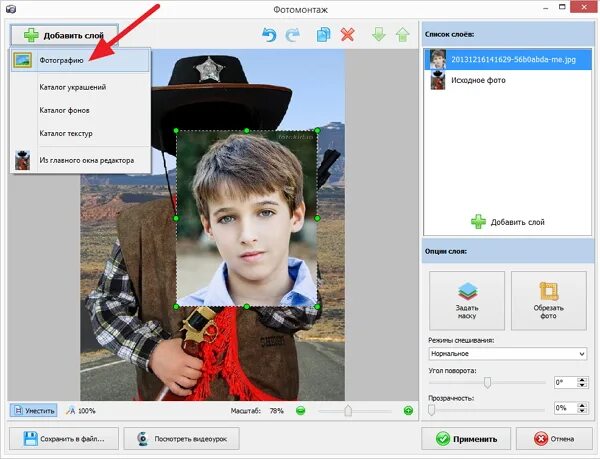Click the top-left selection handle on photo
The height and width of the screenshot is (459, 600).
coord(176,130)
